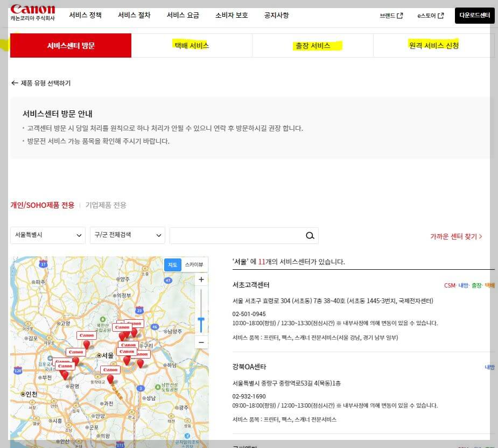498x448 pixels.
Task: Expand the 구/군 전체검색 dropdown
Action: 128,235
